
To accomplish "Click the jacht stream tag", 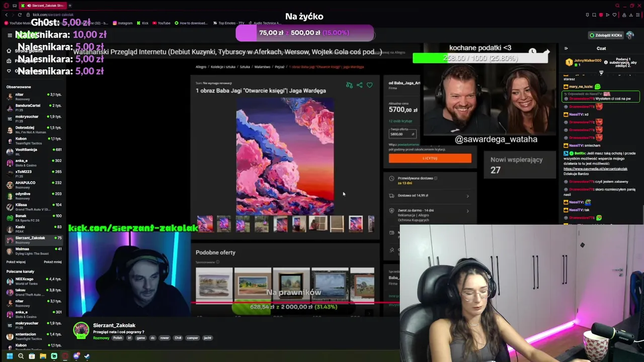I will pos(207,338).
